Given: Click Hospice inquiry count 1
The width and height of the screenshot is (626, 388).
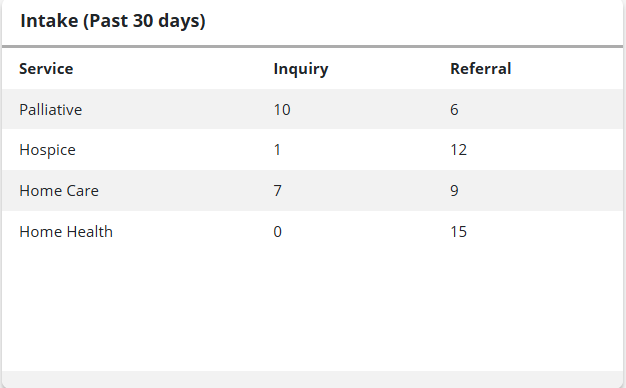Looking at the screenshot, I should click(x=277, y=150).
